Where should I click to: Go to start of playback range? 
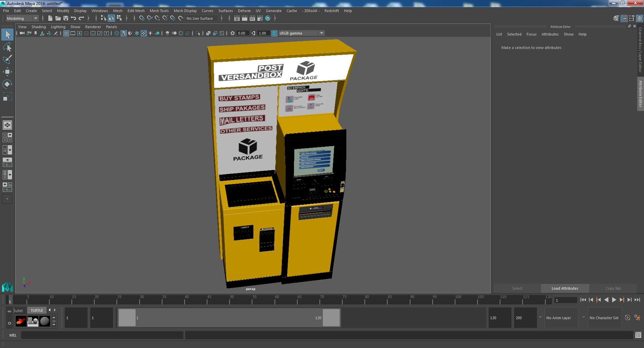coord(583,300)
